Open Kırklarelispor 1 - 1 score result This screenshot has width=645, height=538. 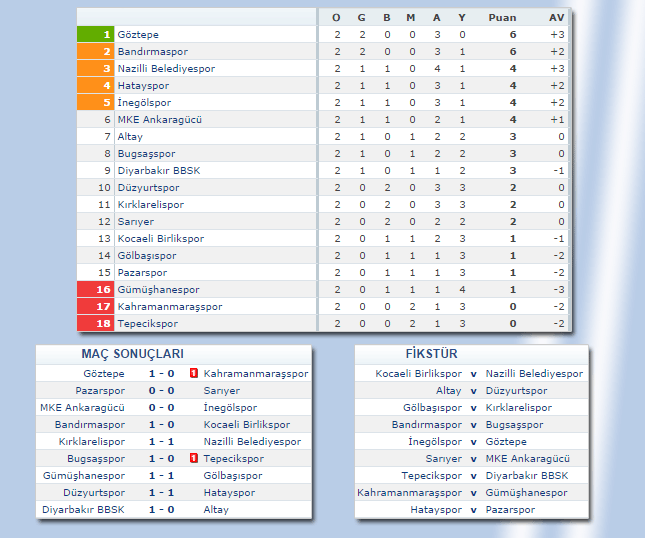point(162,441)
